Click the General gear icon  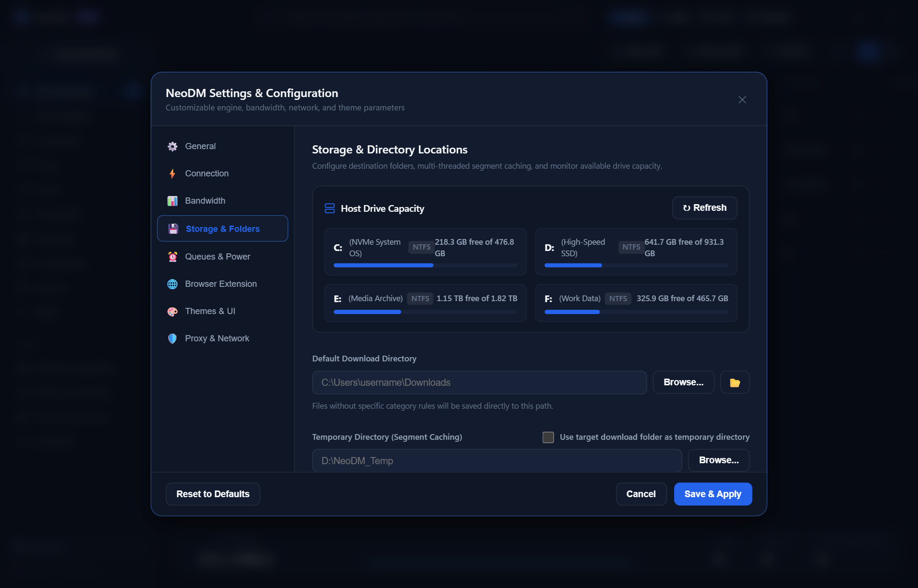173,146
